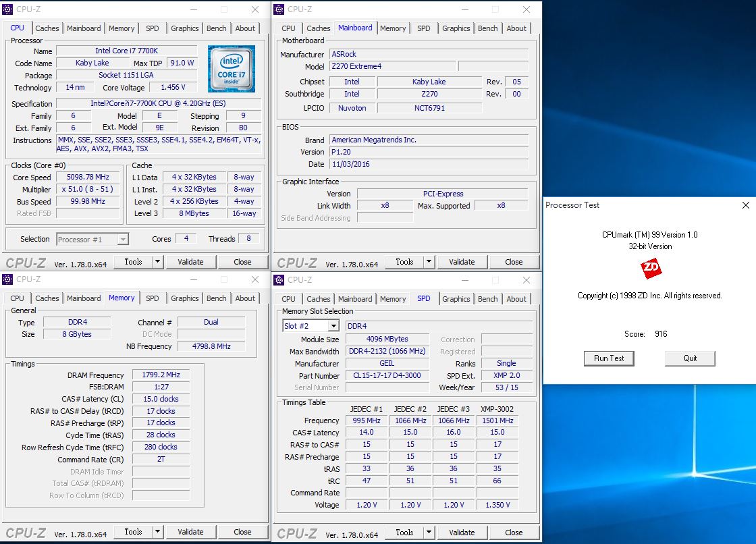Open About tab in CPU window

[245, 28]
